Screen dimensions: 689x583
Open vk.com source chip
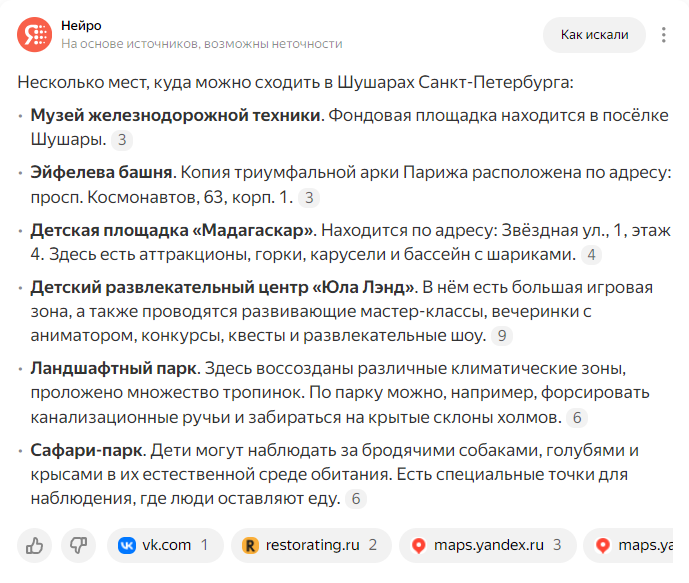[165, 546]
